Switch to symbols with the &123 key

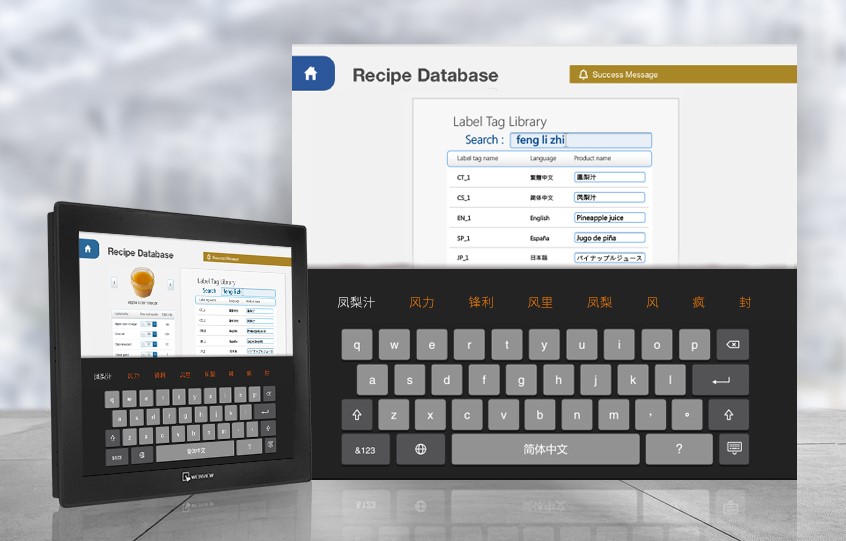365,449
